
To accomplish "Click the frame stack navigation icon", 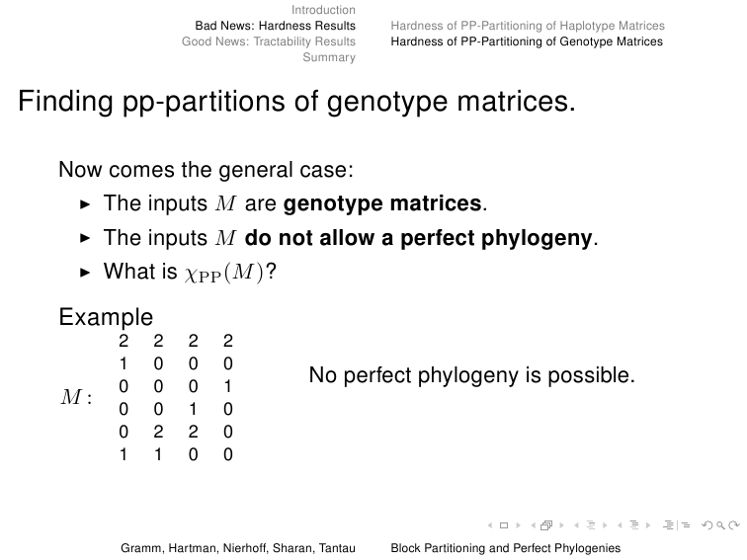I will (x=546, y=525).
